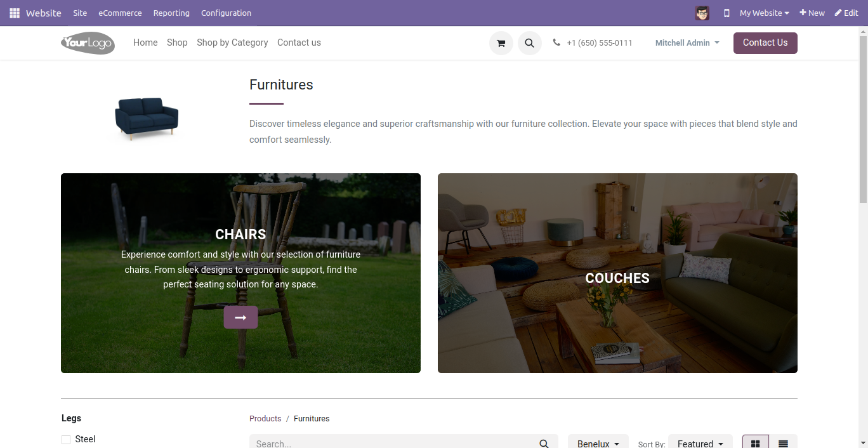This screenshot has height=448, width=868.
Task: Click Products breadcrumb link
Action: [x=265, y=419]
